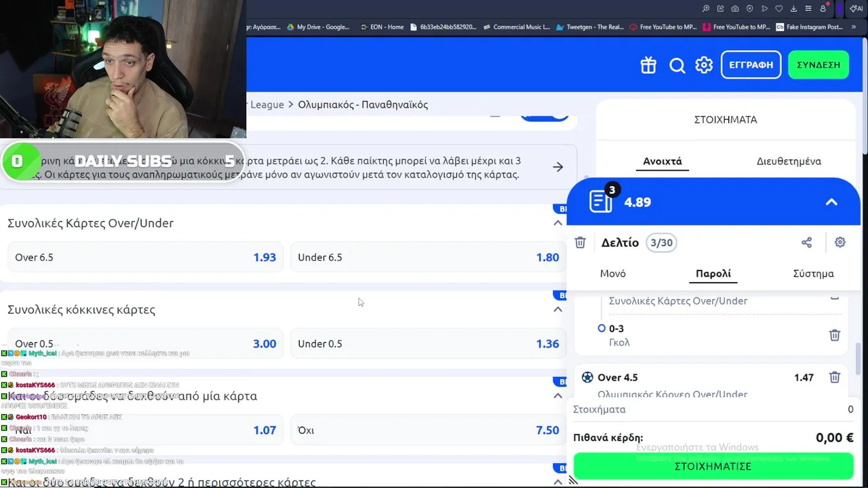868x488 pixels.
Task: Collapse the Συνολικές κόκκινες κάρτες market
Action: click(x=558, y=309)
